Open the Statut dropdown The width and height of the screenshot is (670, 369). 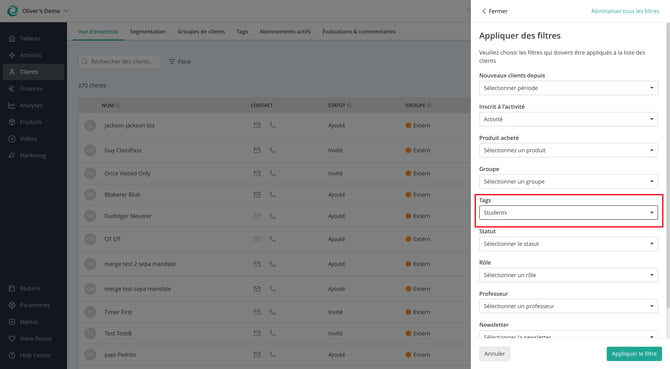pyautogui.click(x=568, y=244)
